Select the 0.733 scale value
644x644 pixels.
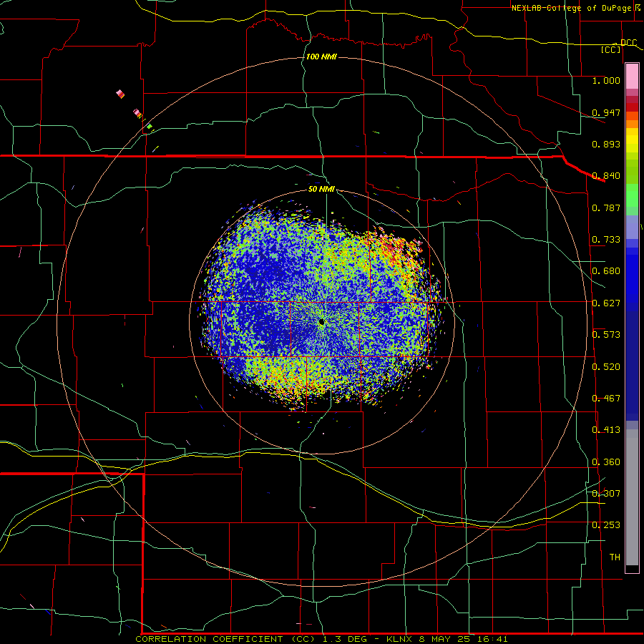606,240
